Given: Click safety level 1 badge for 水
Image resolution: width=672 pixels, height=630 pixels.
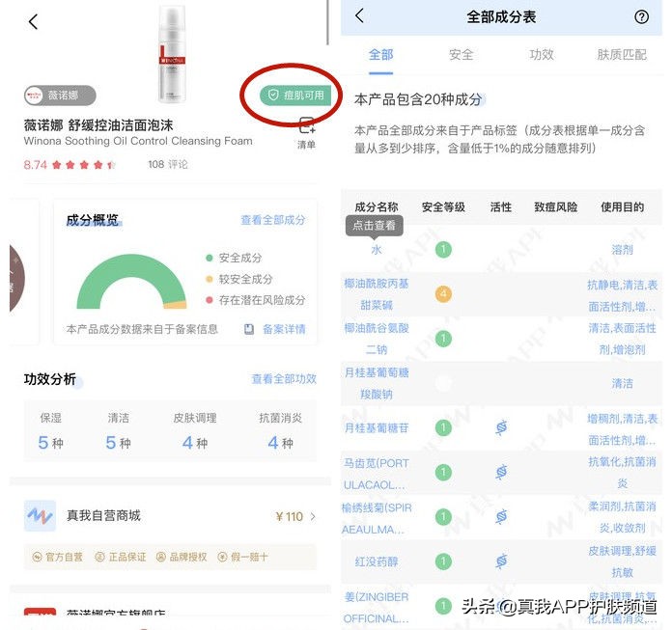Looking at the screenshot, I should [443, 250].
